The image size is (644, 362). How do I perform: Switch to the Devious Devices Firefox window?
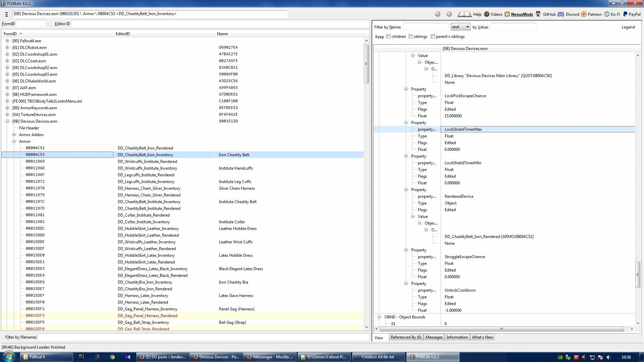[x=216, y=357]
